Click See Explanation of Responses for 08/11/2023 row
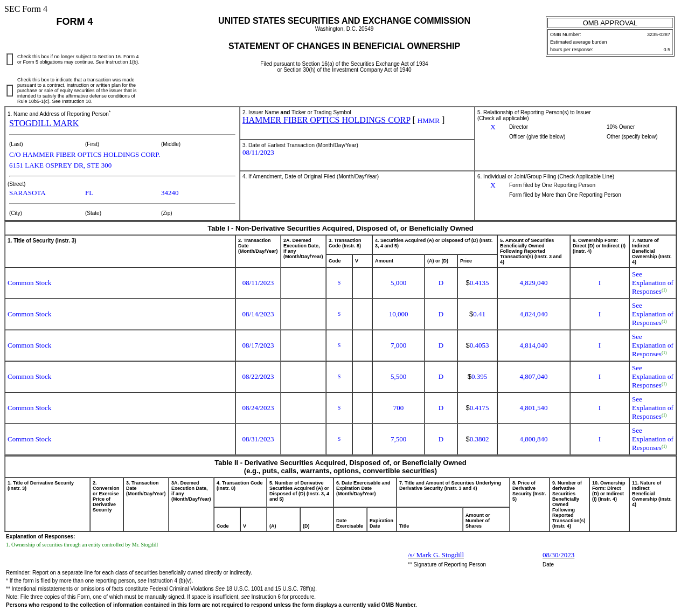This screenshot has width=681, height=616. [x=652, y=283]
